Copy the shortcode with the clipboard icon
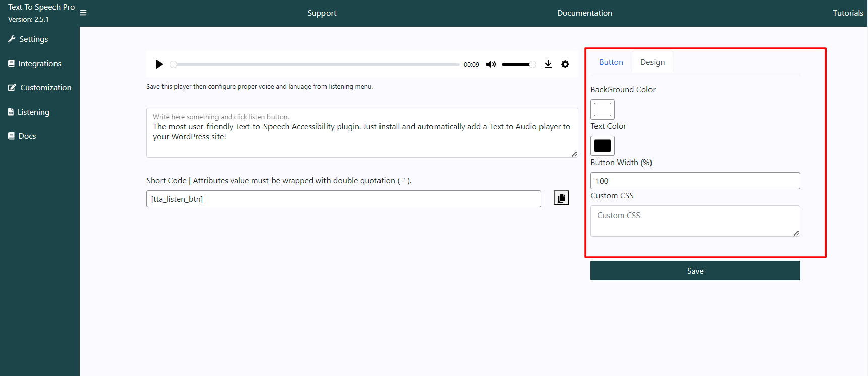This screenshot has width=868, height=376. [x=561, y=198]
